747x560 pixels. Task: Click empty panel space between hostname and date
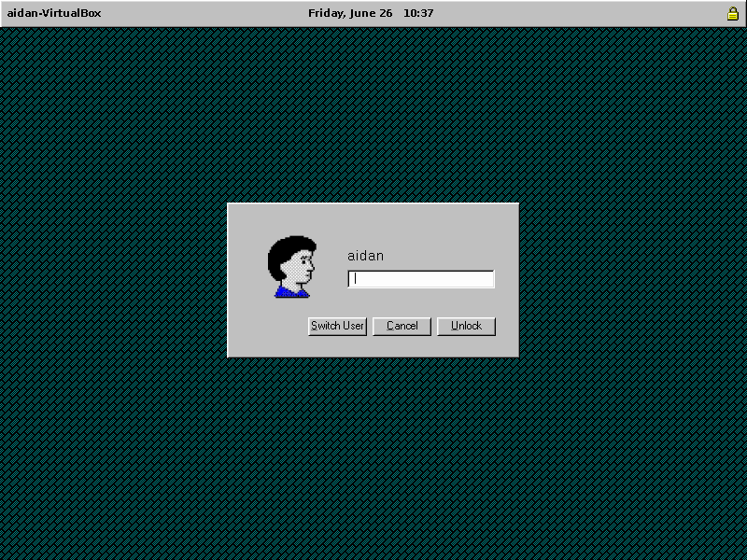point(205,13)
